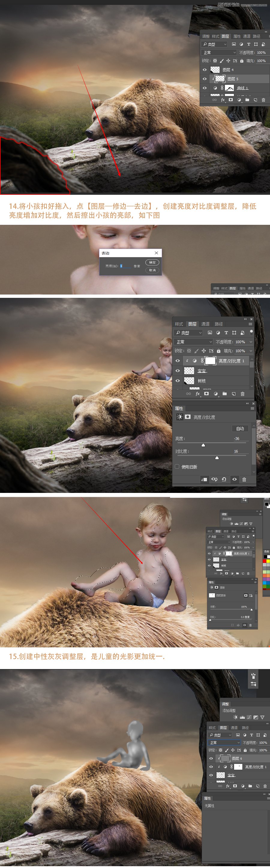Viewport: 270px width, 868px height.
Task: Add Curves adjustment icon above 图层 6 panel
Action: (x=249, y=717)
